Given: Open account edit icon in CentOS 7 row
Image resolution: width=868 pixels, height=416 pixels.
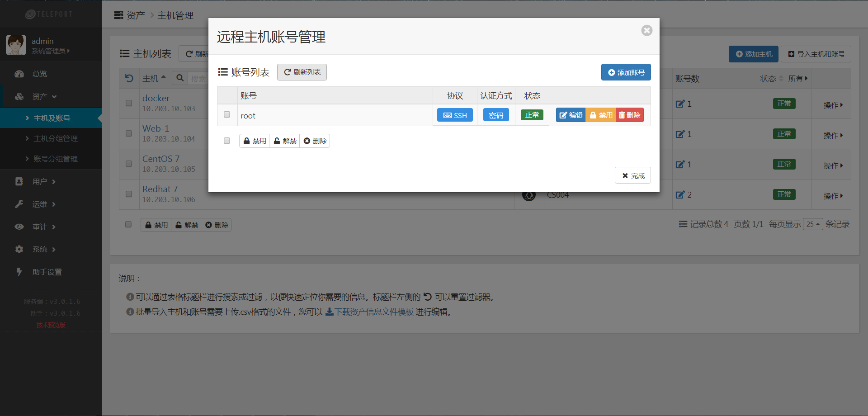Looking at the screenshot, I should coord(680,164).
